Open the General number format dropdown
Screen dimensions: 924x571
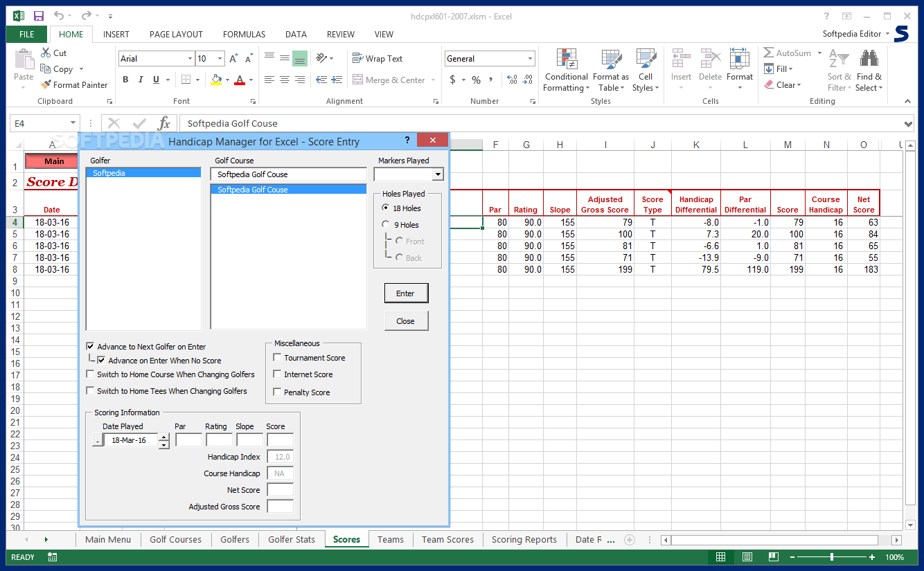[531, 59]
